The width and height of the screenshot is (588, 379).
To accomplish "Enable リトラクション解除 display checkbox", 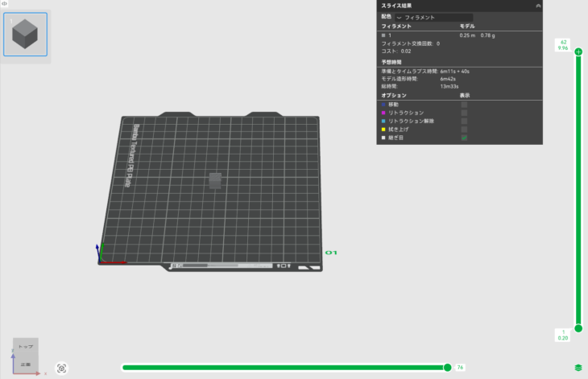I will point(464,121).
